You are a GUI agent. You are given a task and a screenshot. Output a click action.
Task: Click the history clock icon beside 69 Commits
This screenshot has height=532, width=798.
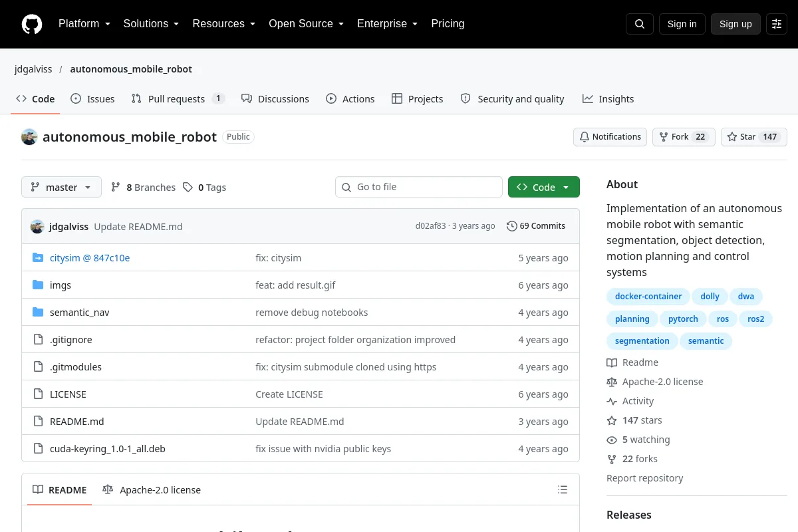coord(511,226)
